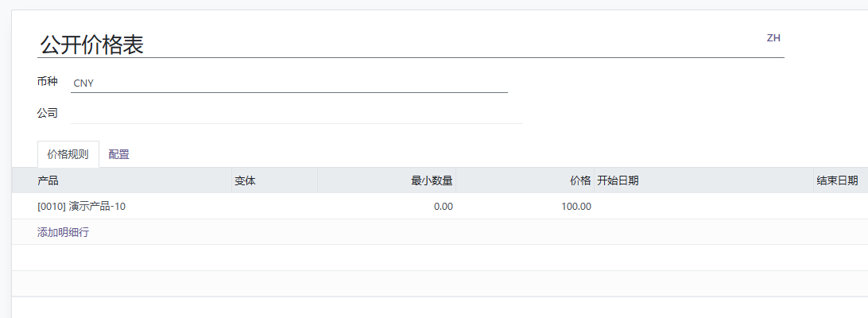
Task: Sort by the 开始日期 column header
Action: (x=703, y=180)
